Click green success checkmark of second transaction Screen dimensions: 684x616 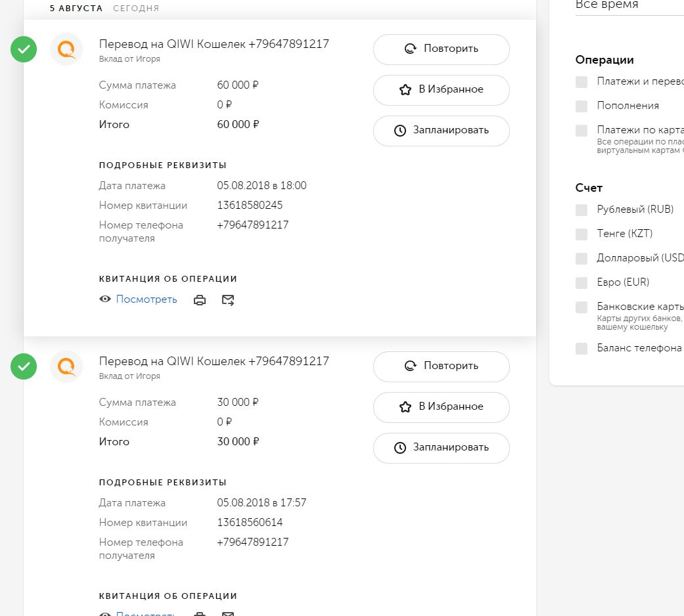tap(24, 366)
